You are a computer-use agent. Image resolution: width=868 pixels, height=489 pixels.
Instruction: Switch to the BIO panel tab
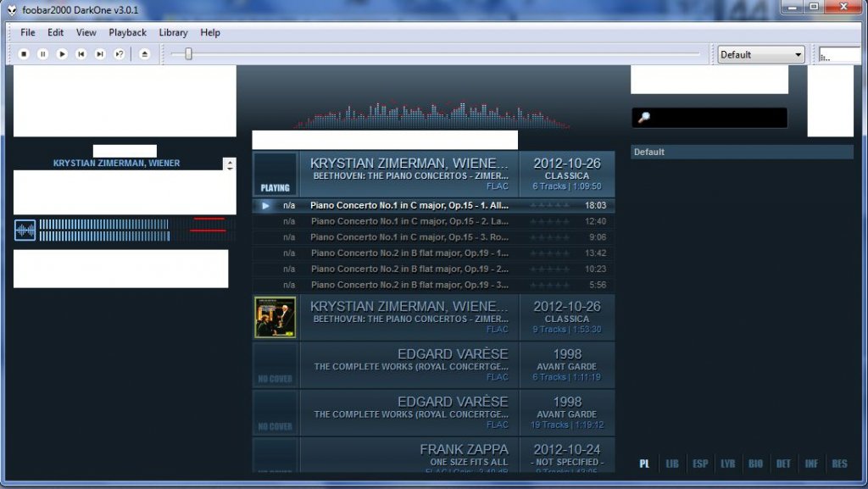click(755, 464)
